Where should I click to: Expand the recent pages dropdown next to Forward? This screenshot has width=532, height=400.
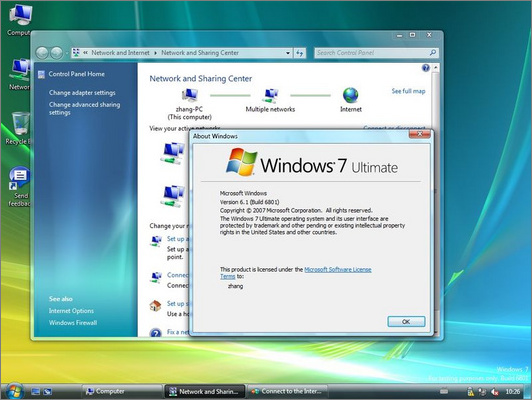tap(66, 53)
